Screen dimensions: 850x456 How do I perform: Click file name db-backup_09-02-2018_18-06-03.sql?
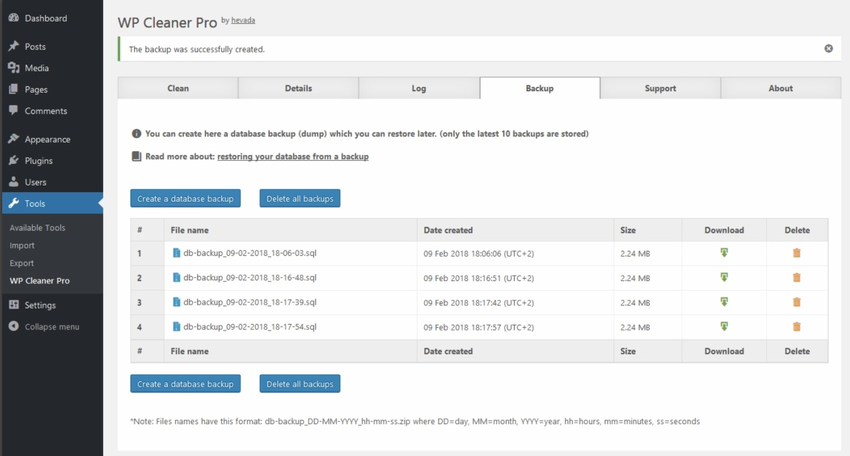pyautogui.click(x=250, y=253)
